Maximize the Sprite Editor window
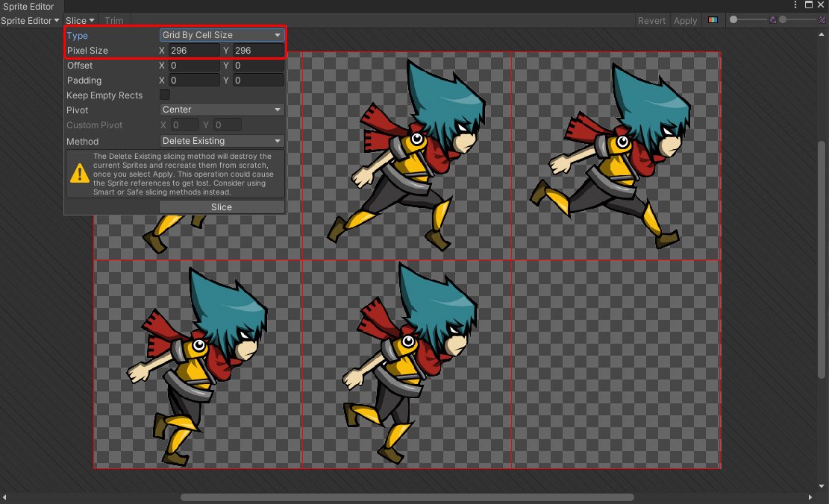Image resolution: width=829 pixels, height=504 pixels. click(809, 4)
